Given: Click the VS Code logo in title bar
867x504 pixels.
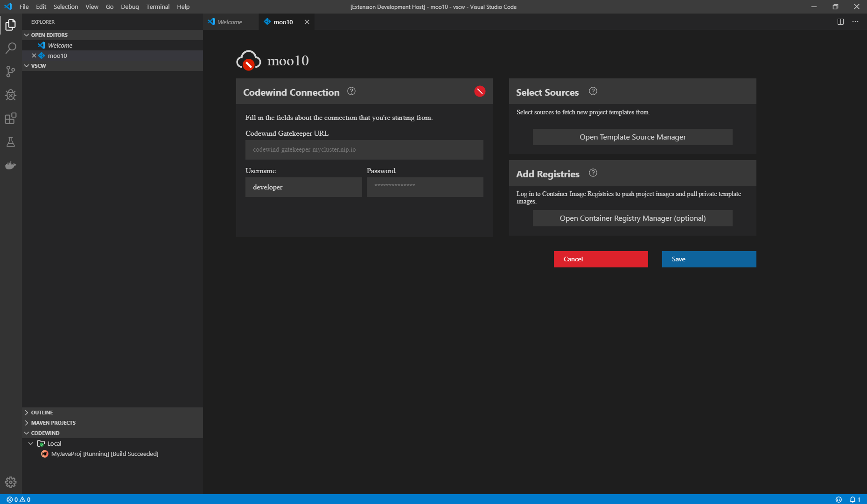Looking at the screenshot, I should click(x=8, y=7).
